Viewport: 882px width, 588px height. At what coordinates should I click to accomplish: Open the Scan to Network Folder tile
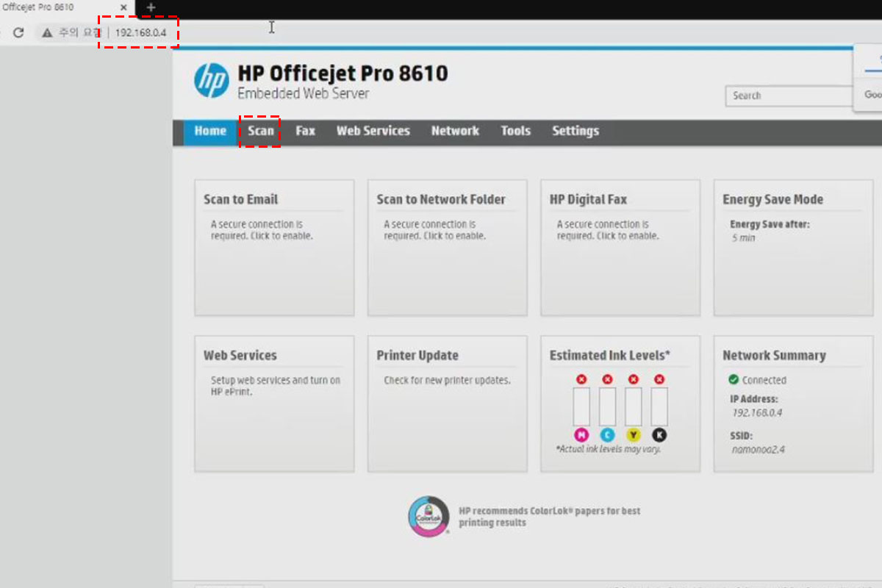click(447, 248)
